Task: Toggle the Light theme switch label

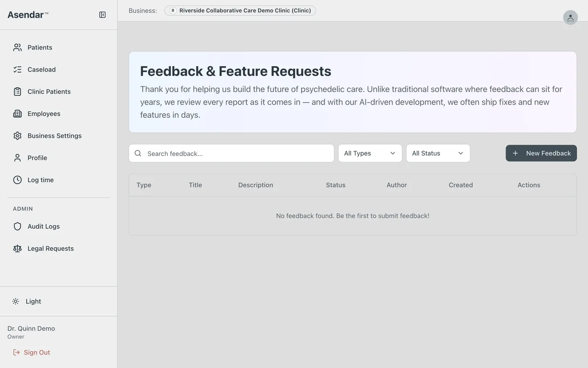Action: pyautogui.click(x=34, y=301)
